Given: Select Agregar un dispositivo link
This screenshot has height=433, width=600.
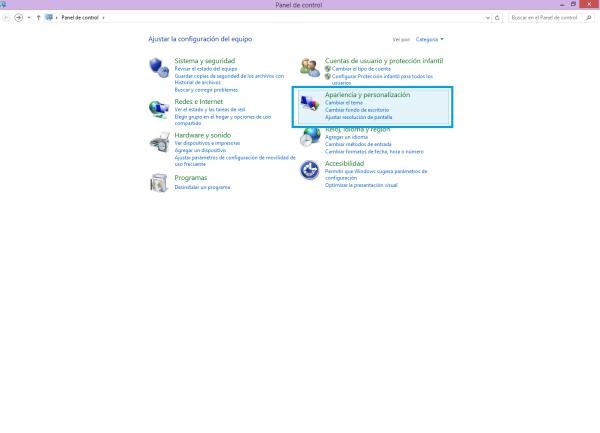Looking at the screenshot, I should (198, 150).
